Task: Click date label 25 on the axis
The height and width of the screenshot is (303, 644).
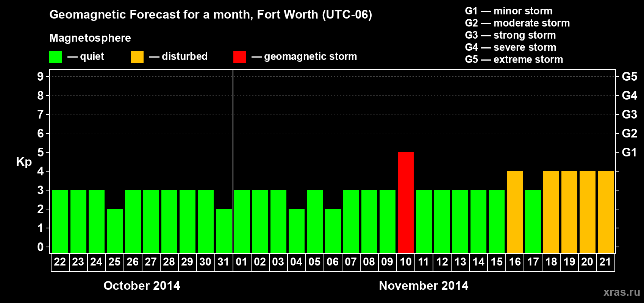Action: click(114, 262)
